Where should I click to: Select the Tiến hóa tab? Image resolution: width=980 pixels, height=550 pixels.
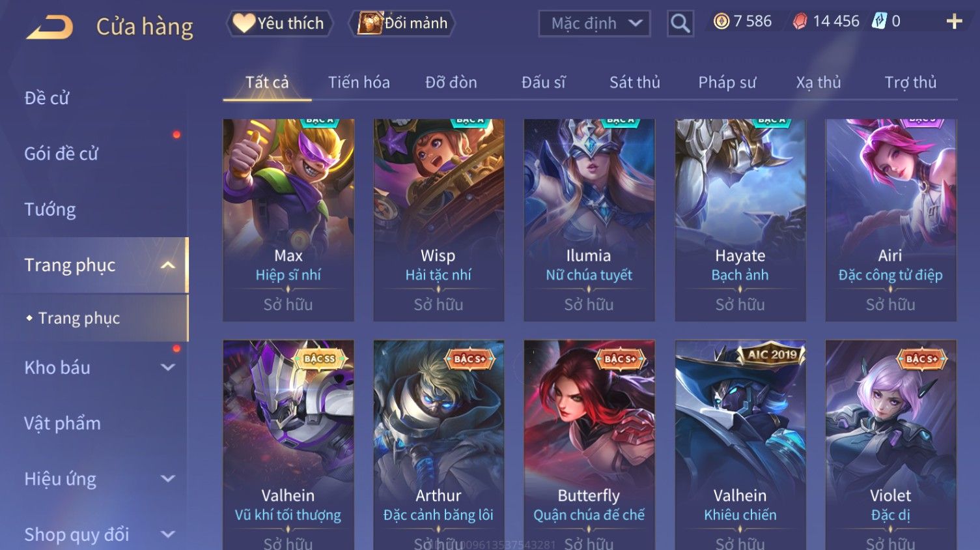click(359, 83)
